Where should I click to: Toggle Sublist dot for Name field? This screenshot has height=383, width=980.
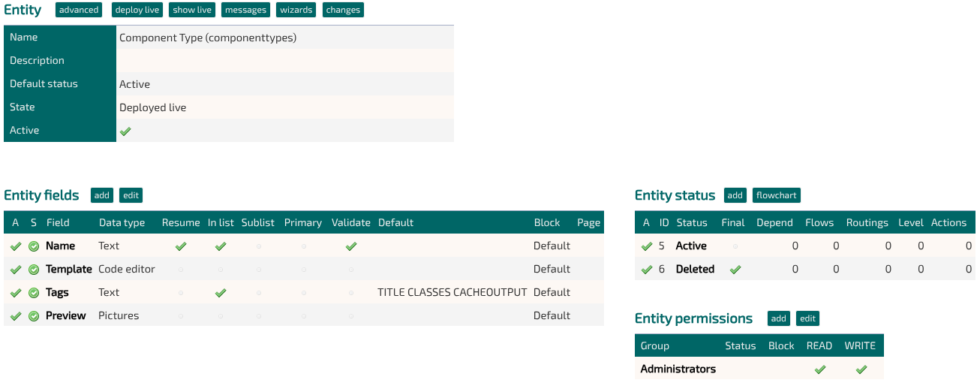pos(259,246)
